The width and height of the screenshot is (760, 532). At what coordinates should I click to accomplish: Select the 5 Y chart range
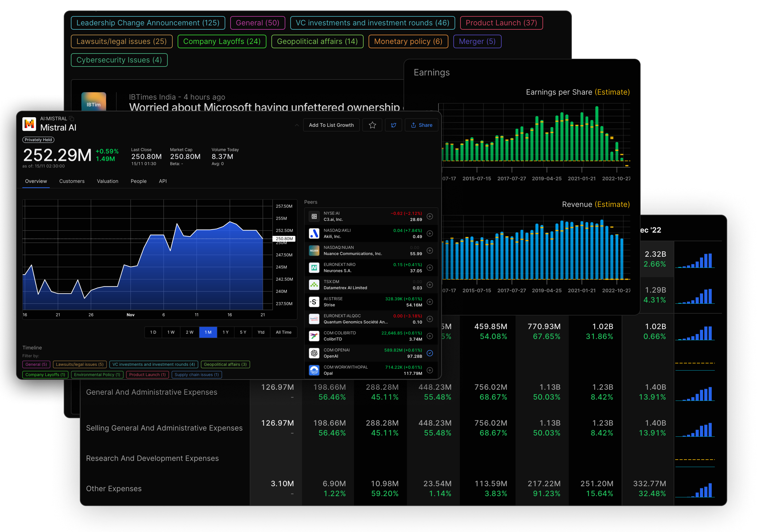243,332
